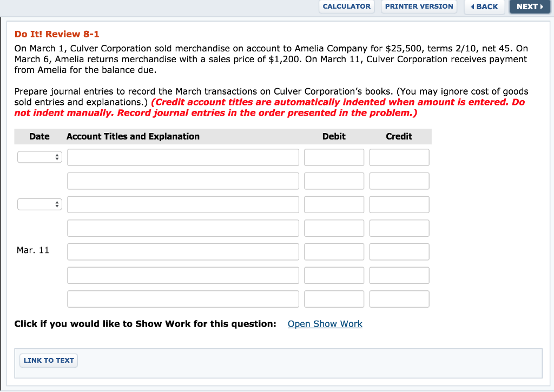
Task: Click the Credit field of the first entry
Action: 399,157
